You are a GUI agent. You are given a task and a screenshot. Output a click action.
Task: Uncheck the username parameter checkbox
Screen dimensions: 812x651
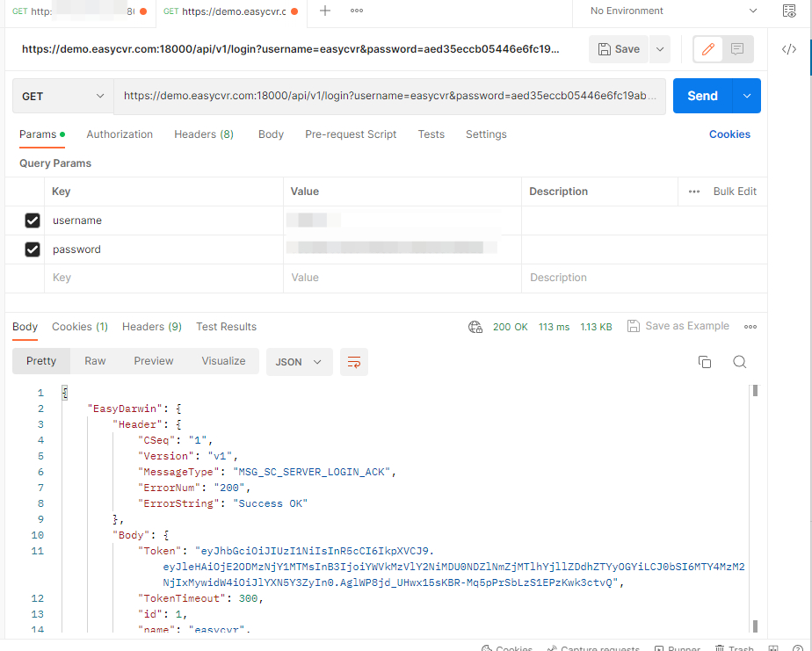[33, 221]
